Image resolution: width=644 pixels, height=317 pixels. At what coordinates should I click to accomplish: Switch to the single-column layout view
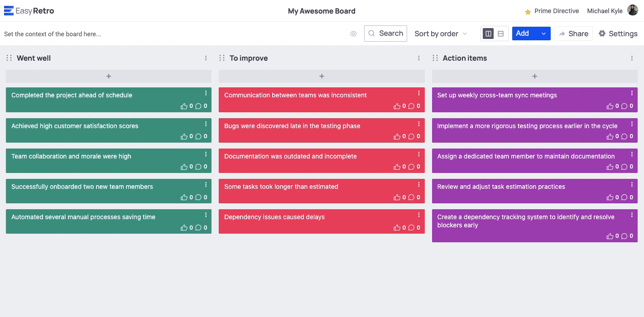[x=500, y=34]
